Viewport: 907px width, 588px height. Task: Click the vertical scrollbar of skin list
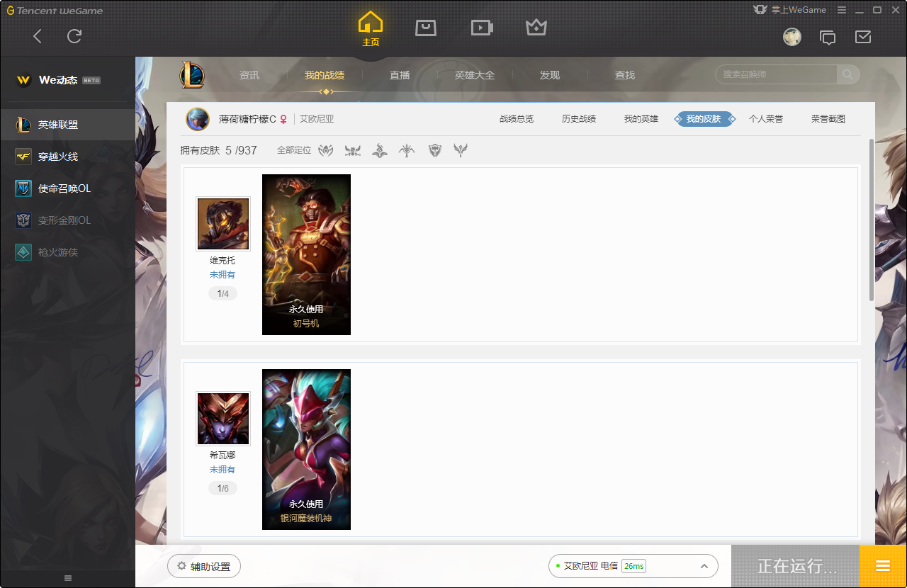(872, 220)
